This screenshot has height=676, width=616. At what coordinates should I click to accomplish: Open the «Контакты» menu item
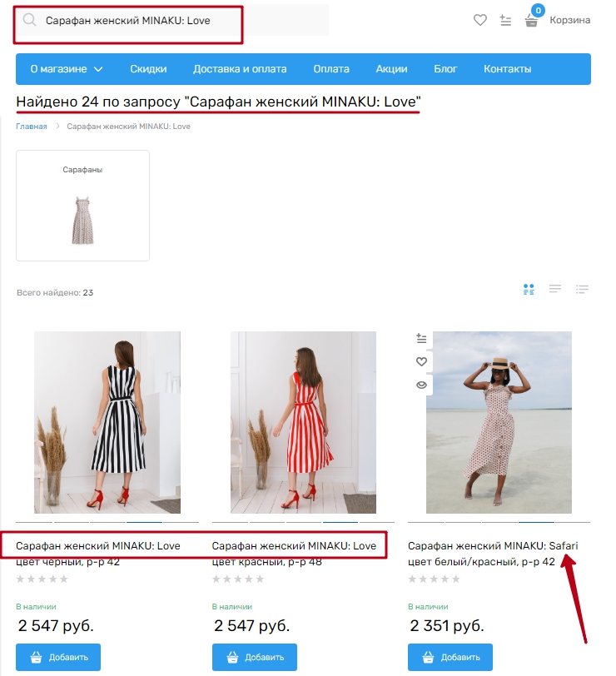507,69
